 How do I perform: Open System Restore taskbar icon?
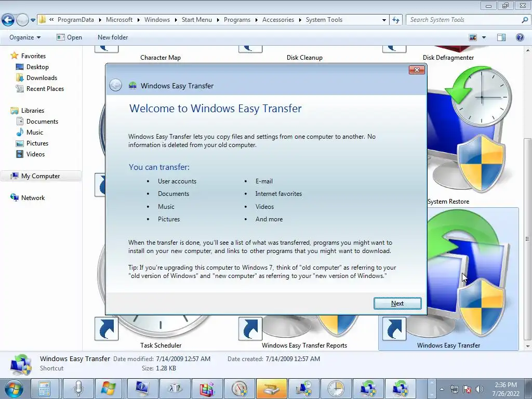coord(303,389)
